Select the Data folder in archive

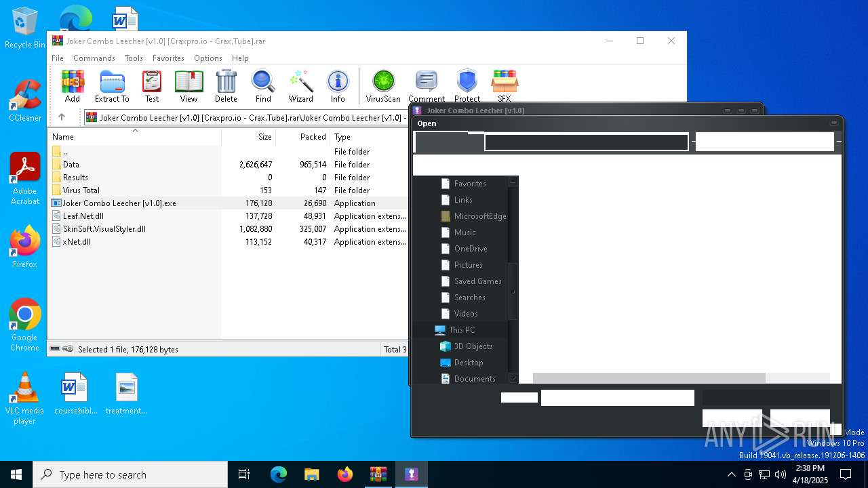228,165
